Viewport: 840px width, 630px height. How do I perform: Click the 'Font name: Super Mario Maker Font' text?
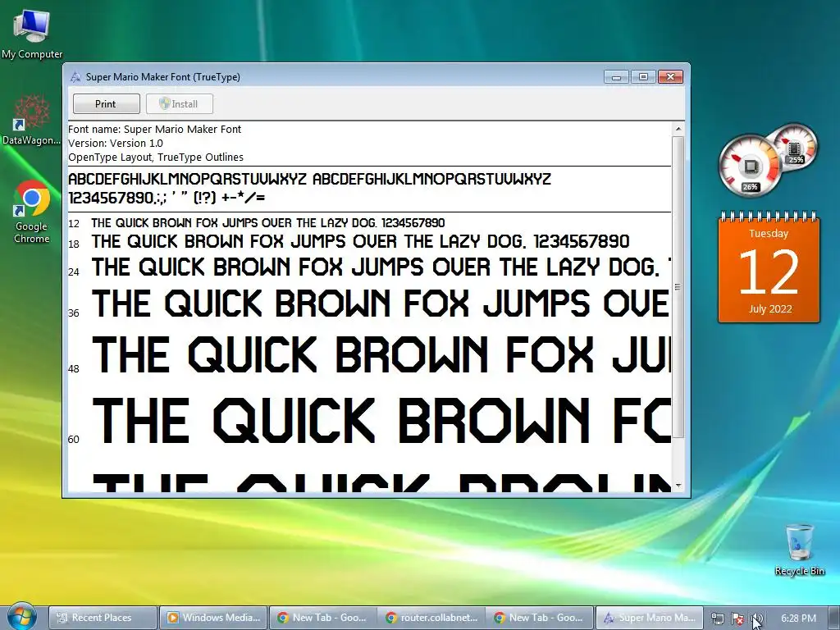click(155, 129)
